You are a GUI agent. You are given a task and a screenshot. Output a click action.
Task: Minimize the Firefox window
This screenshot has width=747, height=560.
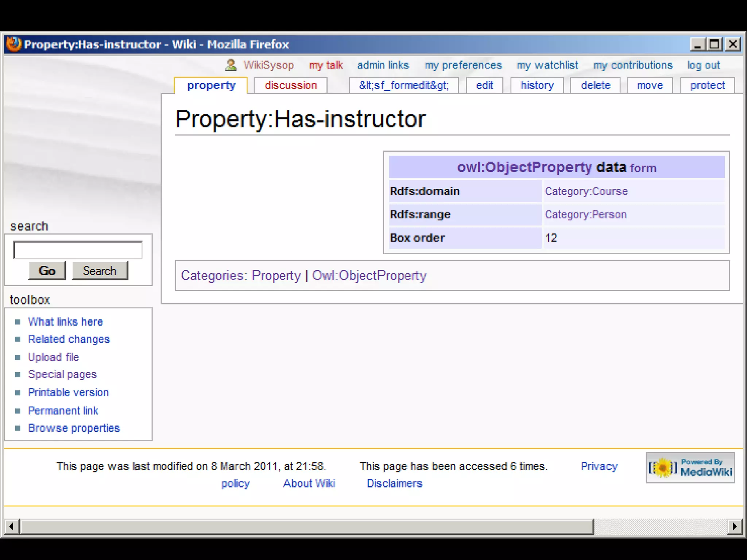[697, 44]
